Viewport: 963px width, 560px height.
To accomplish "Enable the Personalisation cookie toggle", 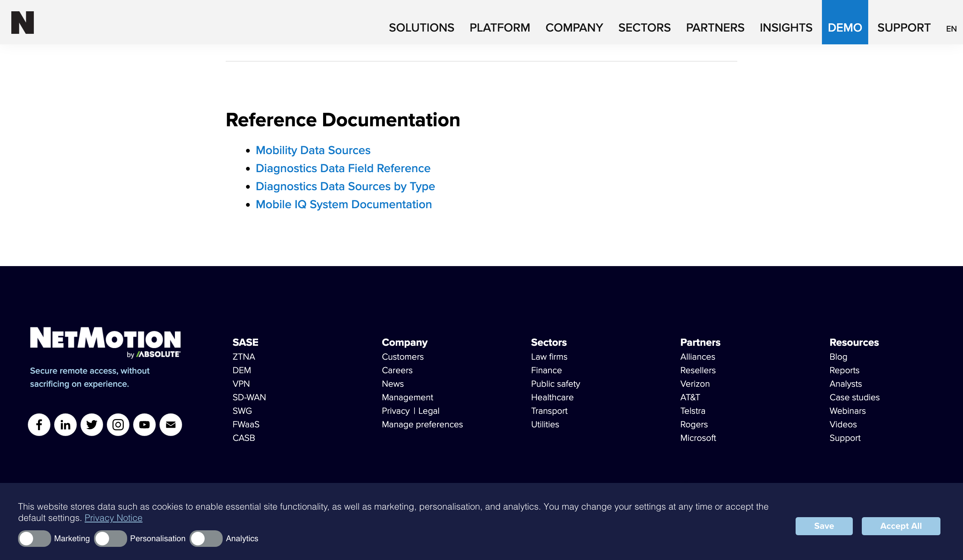I will (111, 539).
